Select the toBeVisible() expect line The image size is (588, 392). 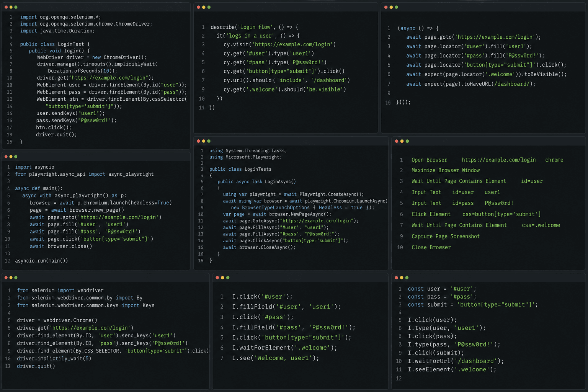[x=486, y=74]
